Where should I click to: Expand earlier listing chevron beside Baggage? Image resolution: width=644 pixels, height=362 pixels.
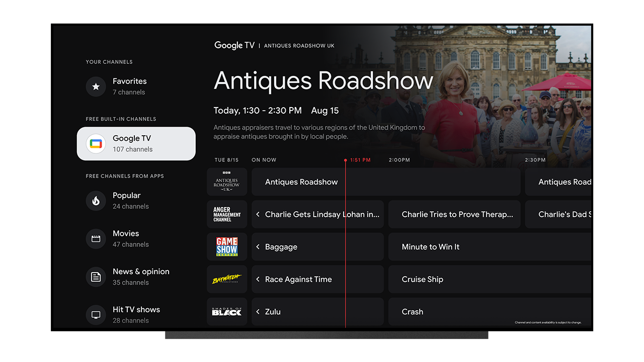click(258, 246)
